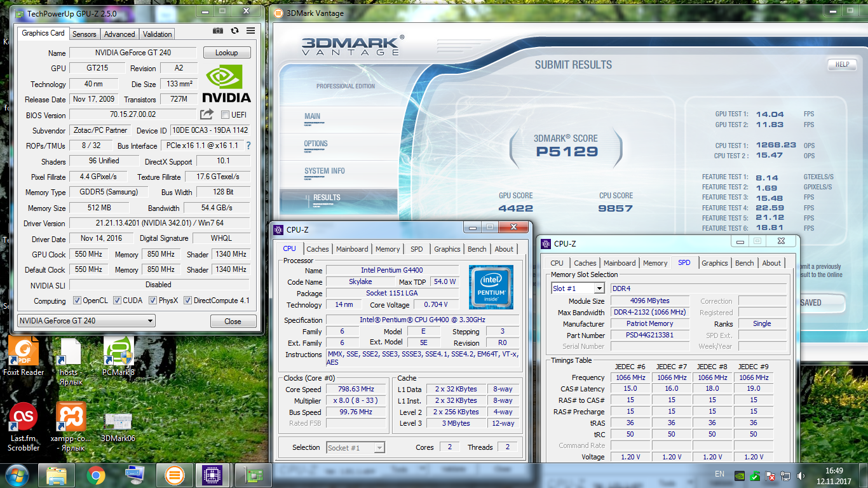Image resolution: width=868 pixels, height=488 pixels.
Task: Click the BIOS Version field 70.15.27.00.02
Action: (132, 115)
